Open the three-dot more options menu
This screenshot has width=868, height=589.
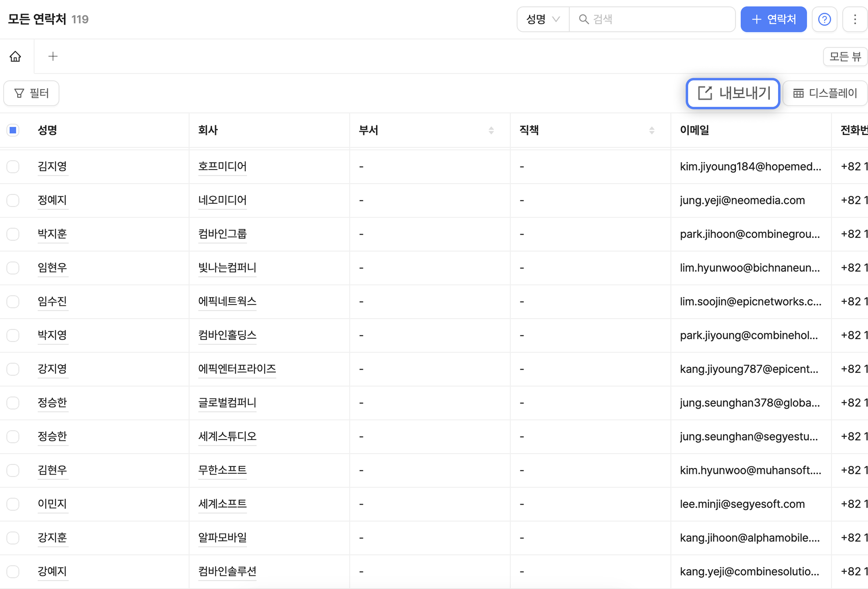click(855, 20)
